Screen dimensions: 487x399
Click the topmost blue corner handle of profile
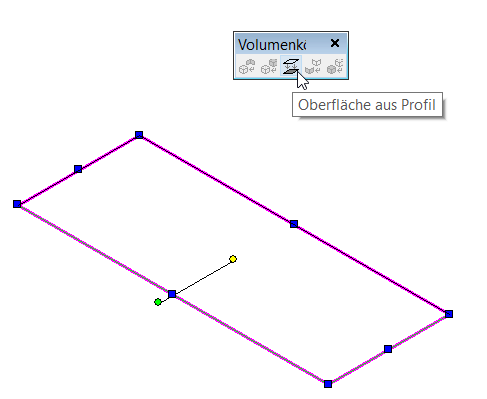139,135
